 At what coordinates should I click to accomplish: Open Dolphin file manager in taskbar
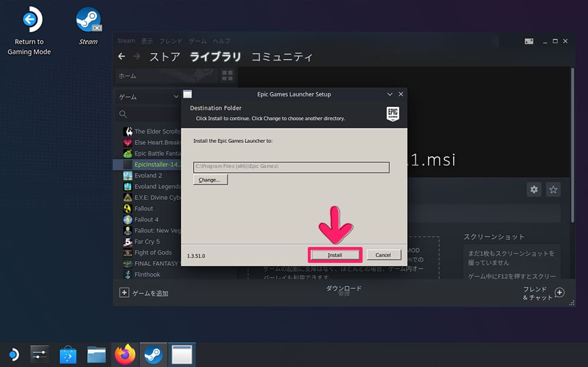coord(97,354)
